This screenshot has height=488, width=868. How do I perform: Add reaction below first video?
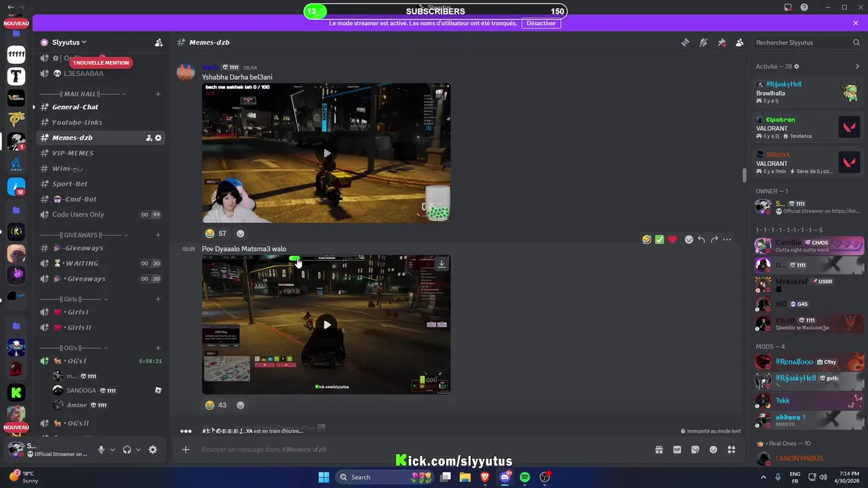click(x=240, y=233)
